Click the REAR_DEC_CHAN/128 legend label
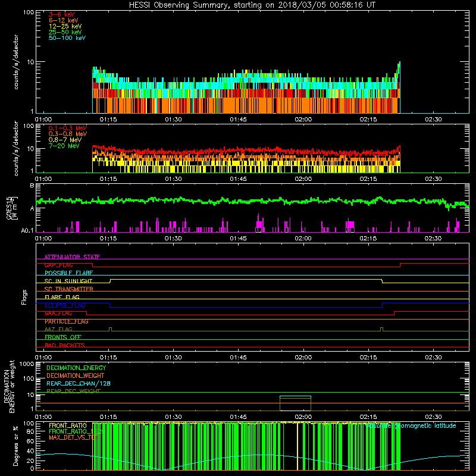 click(79, 383)
